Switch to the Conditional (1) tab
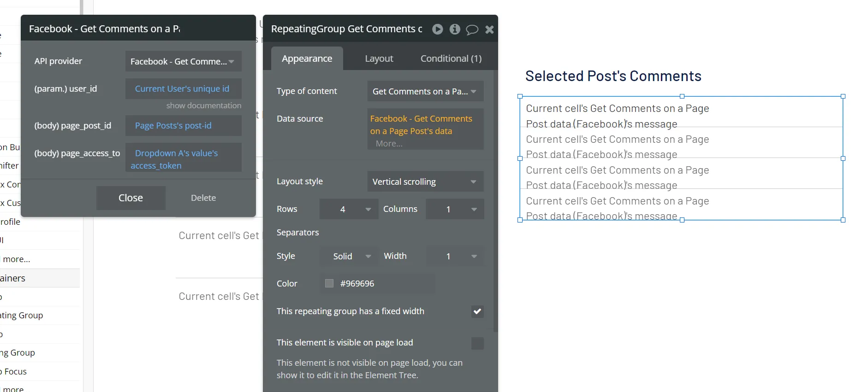 [x=451, y=59]
